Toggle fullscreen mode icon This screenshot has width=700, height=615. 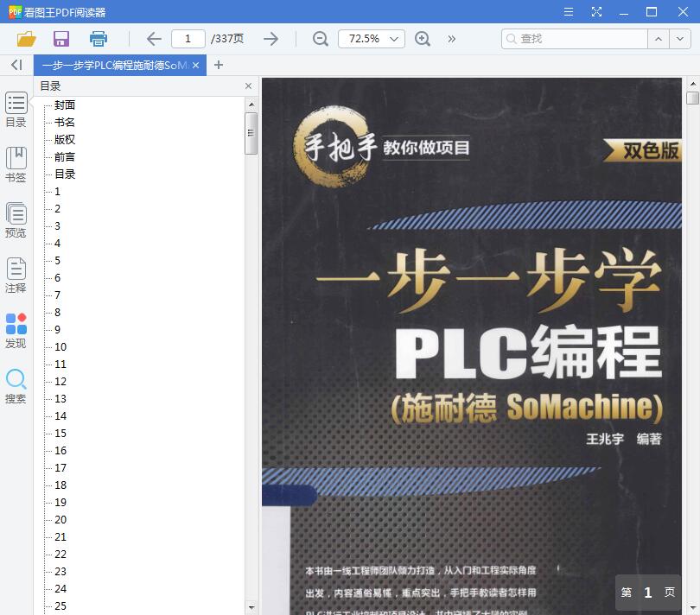point(596,11)
